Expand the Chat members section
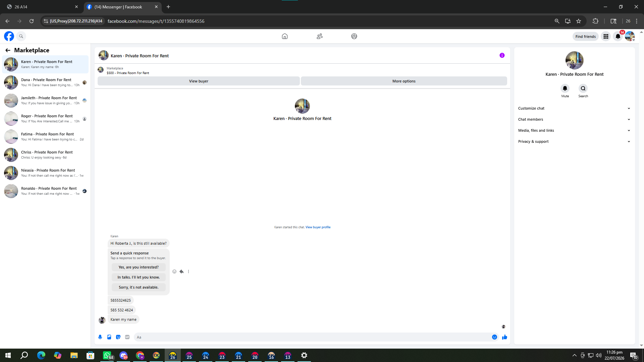The width and height of the screenshot is (644, 362). pos(574,119)
